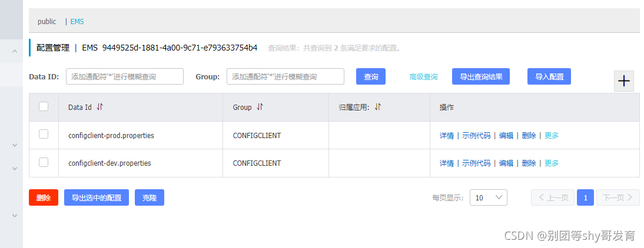Sort by Group column arrows
This screenshot has height=248, width=644.
pyautogui.click(x=260, y=107)
